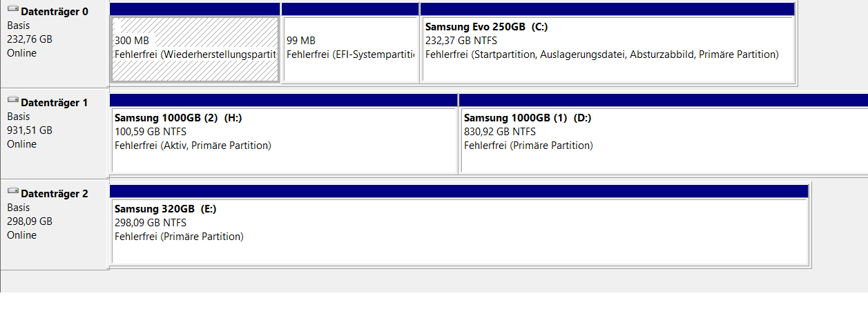Screen dimensions: 868x318
Task: Click the Datenträger 0 disk label
Action: coord(55,12)
